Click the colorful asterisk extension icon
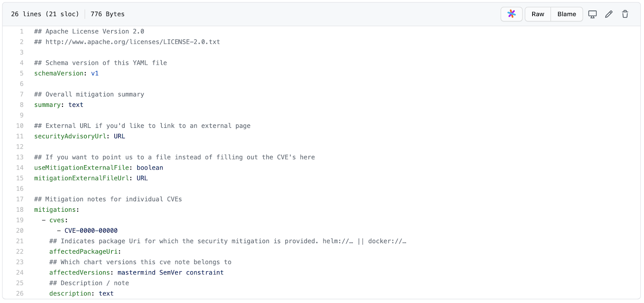The width and height of the screenshot is (644, 303). point(511,14)
